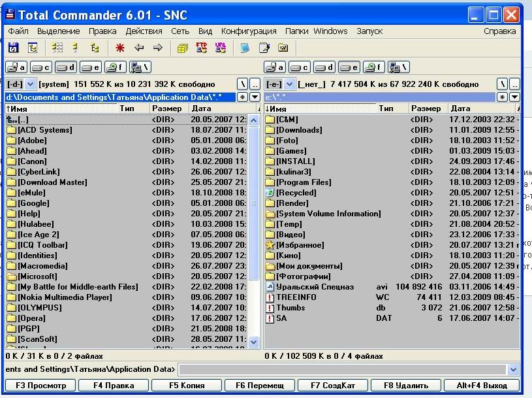Open network neighborhood button in left drive bar
Image resolution: width=532 pixels, height=398 pixels.
(140, 67)
